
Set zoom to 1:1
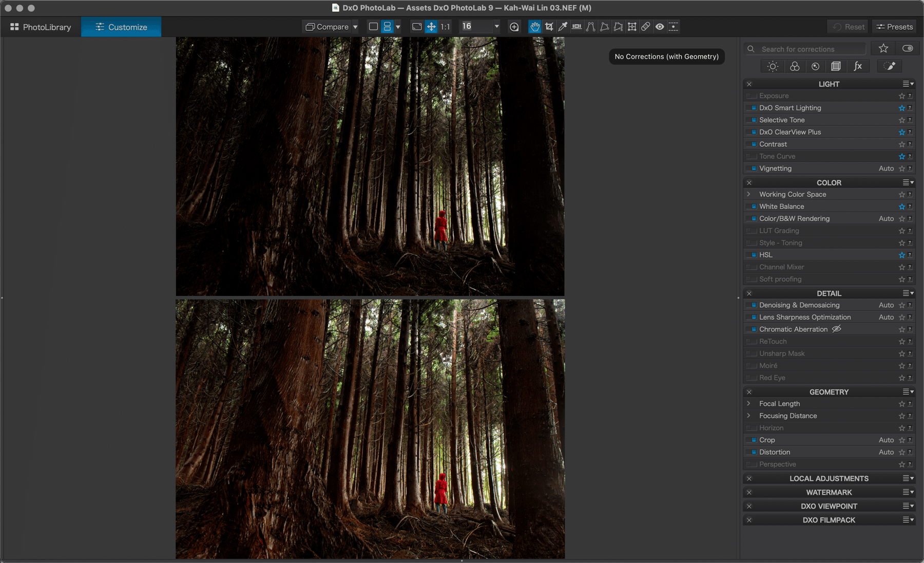[445, 27]
